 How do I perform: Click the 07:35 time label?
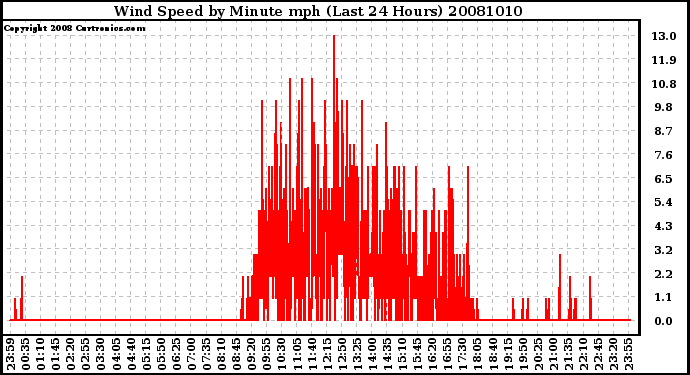[x=206, y=355]
